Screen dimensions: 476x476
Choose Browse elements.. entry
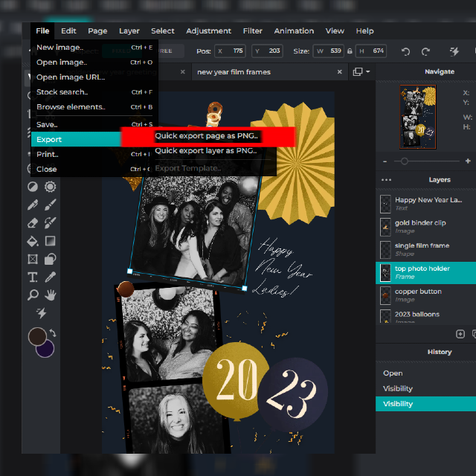click(94, 107)
